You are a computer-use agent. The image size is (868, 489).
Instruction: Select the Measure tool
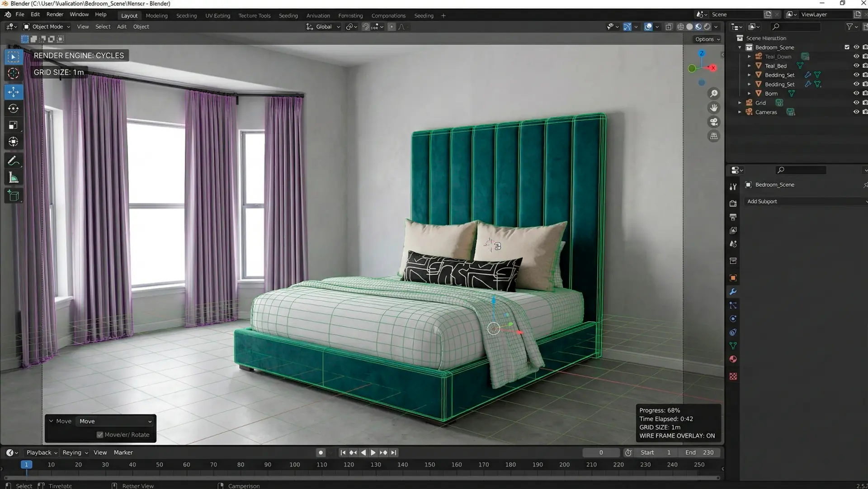13,178
